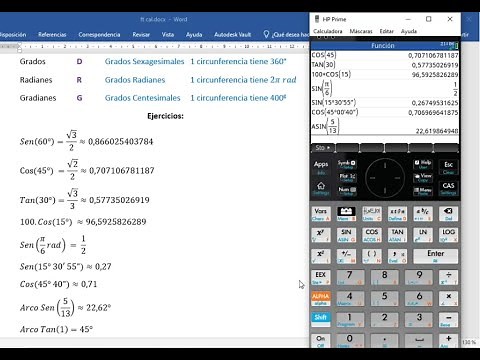
Task: Click the LN key
Action: click(x=423, y=235)
